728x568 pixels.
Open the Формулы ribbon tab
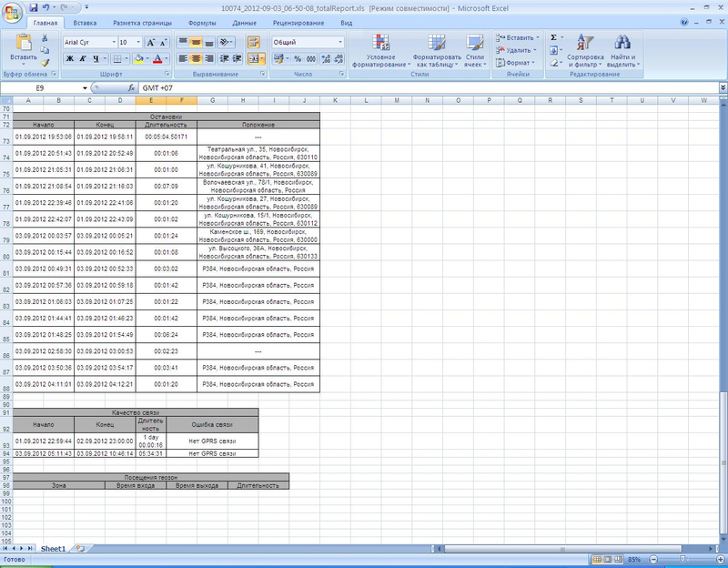point(201,21)
